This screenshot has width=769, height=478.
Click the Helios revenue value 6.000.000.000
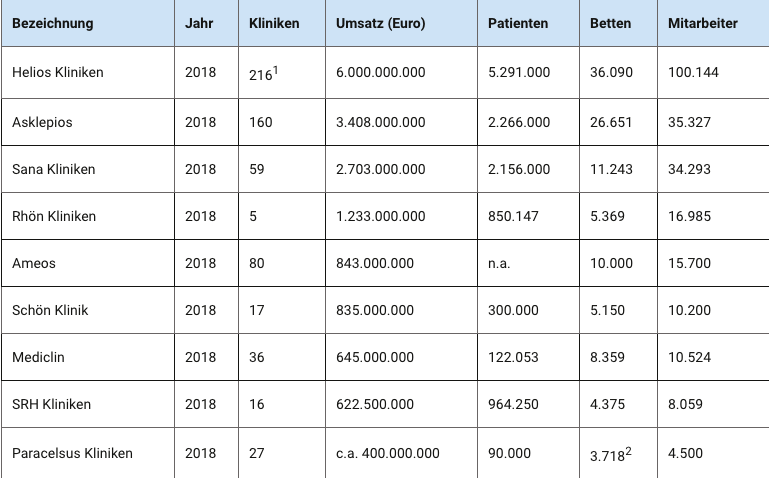coord(381,73)
